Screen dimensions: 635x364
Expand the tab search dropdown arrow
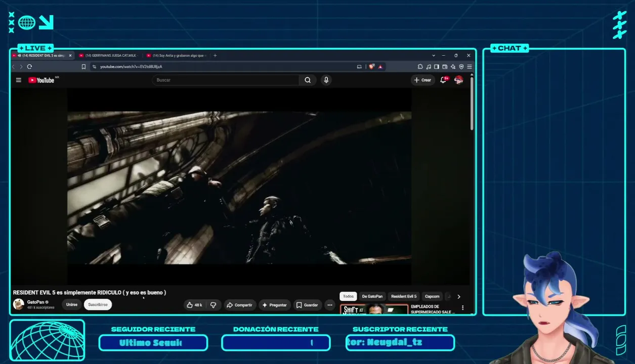434,55
